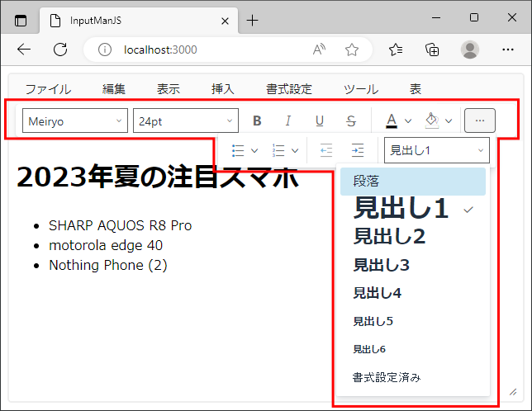
Task: Click the toolbar overflow more button
Action: coord(480,120)
